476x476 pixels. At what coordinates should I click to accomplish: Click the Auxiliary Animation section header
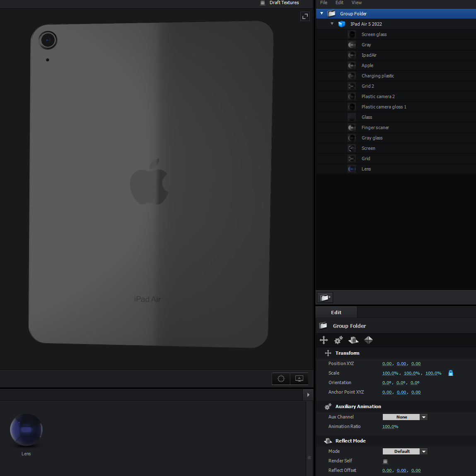coord(396,406)
